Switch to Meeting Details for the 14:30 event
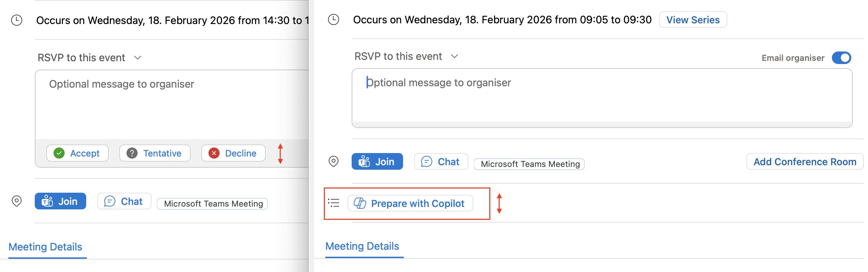Viewport: 868px width, 272px height. tap(46, 247)
